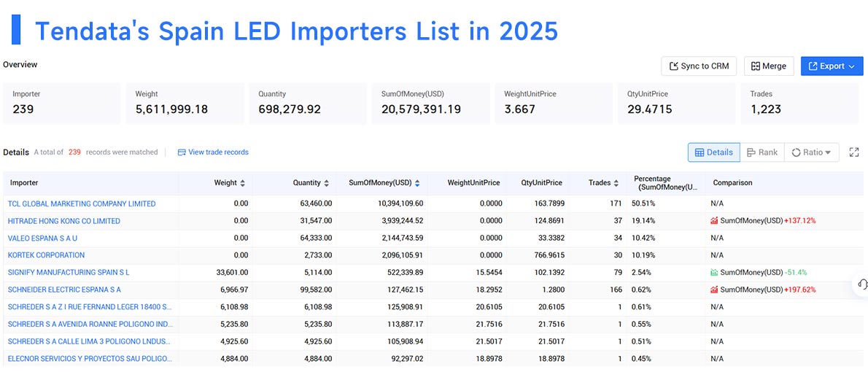
Task: Click the Overview section label
Action: (20, 65)
